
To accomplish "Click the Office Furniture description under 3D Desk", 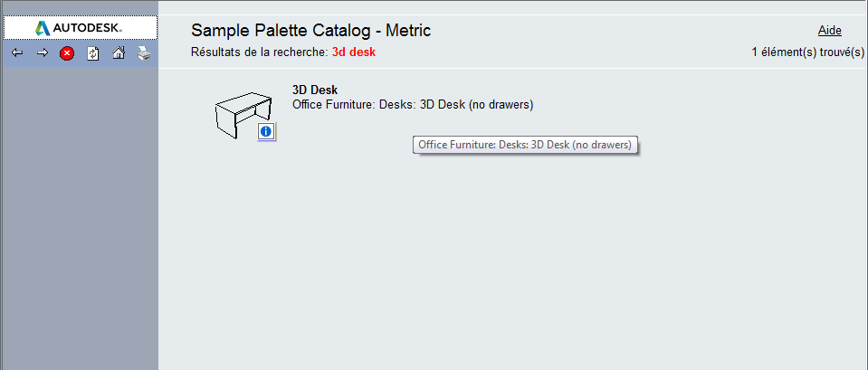I will 413,105.
